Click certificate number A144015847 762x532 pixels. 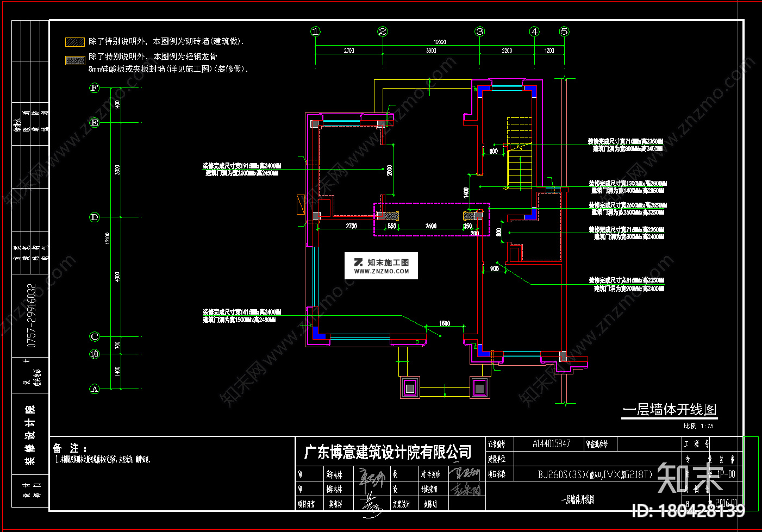551,444
